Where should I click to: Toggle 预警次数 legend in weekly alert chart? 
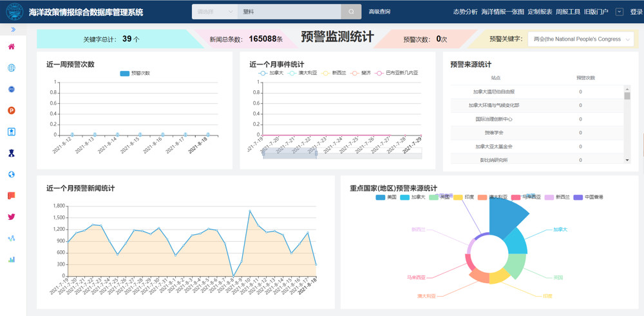click(x=135, y=74)
